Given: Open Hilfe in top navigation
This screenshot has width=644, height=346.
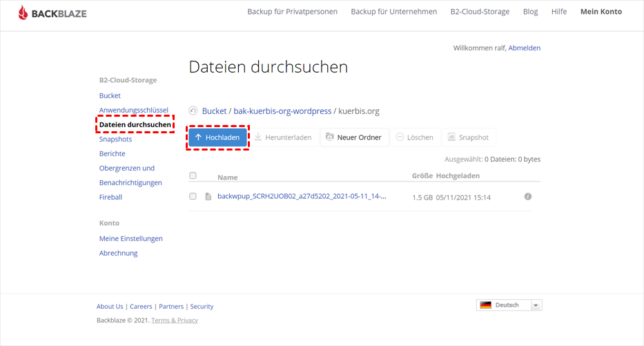Looking at the screenshot, I should 559,12.
